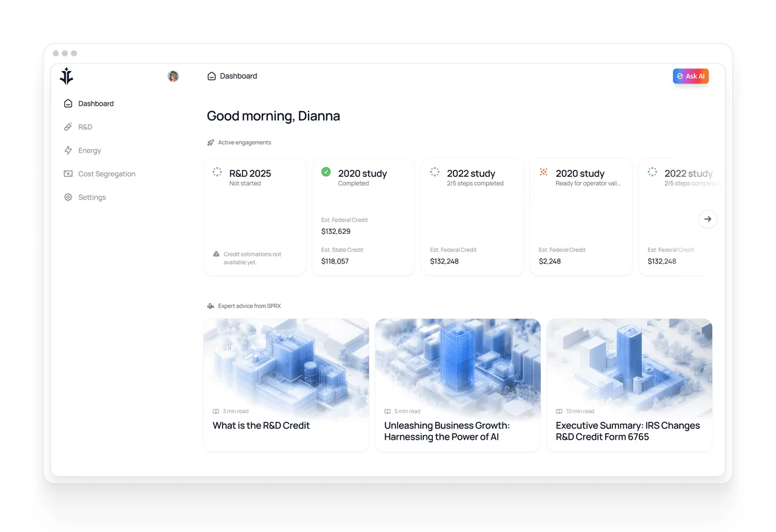Open the What is the R&D Credit article
This screenshot has width=776, height=532.
pos(286,385)
